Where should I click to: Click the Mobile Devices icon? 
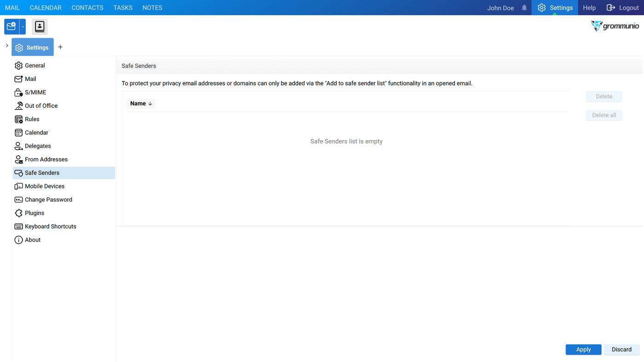(x=18, y=186)
